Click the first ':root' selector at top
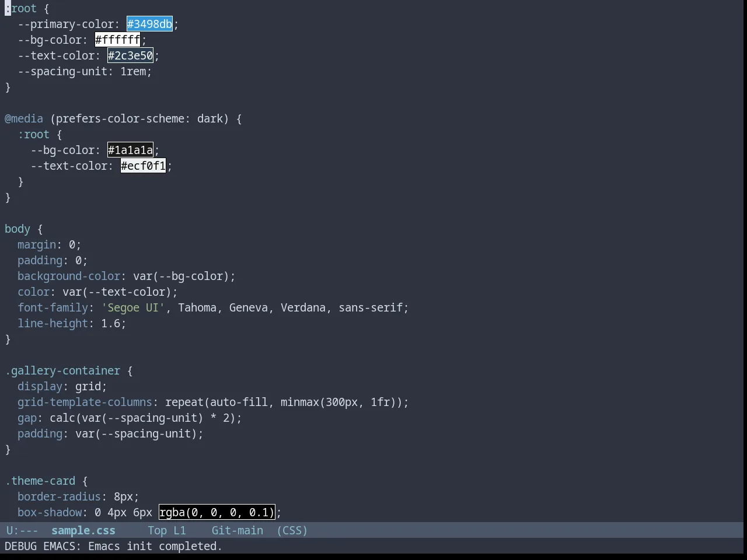Viewport: 747px width, 560px height. point(20,8)
